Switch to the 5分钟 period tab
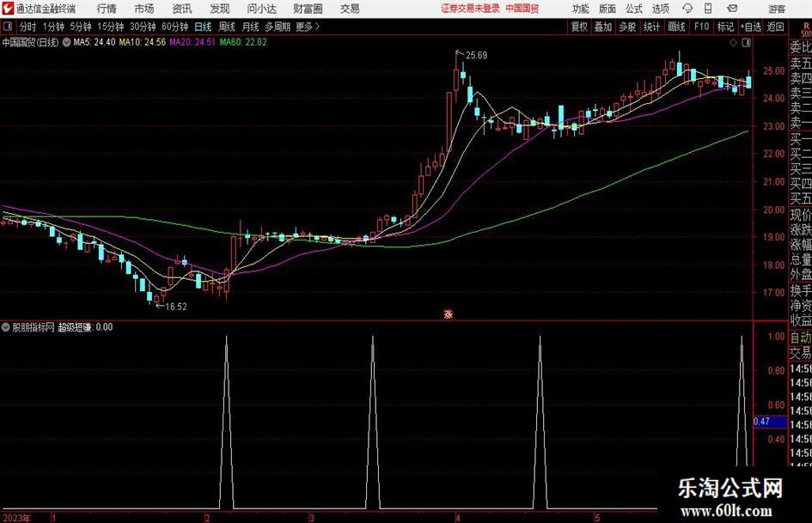812x523 pixels. coord(81,27)
